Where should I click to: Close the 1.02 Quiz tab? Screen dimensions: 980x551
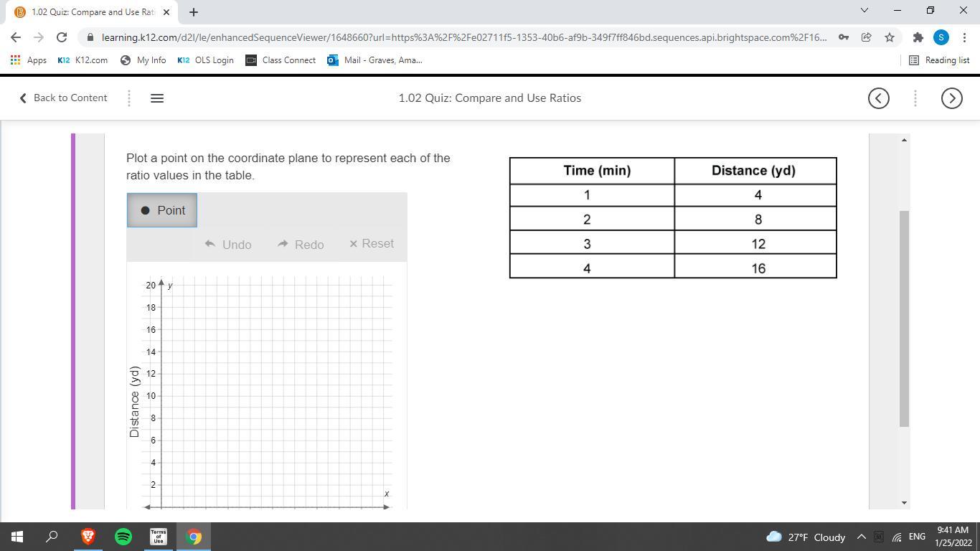click(166, 12)
